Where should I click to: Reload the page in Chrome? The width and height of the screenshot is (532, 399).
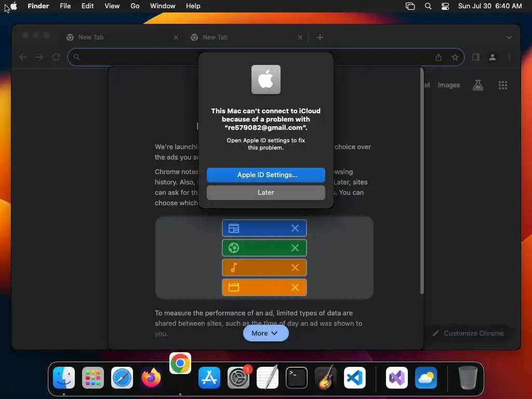[x=56, y=57]
